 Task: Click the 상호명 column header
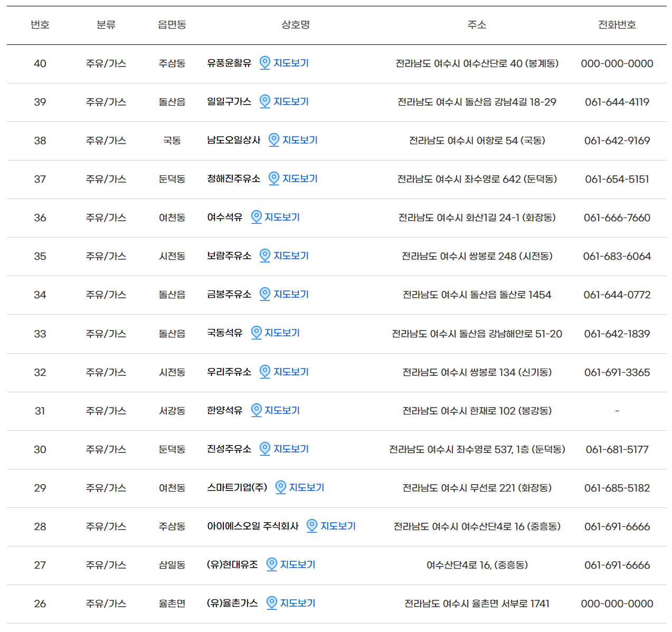click(296, 25)
